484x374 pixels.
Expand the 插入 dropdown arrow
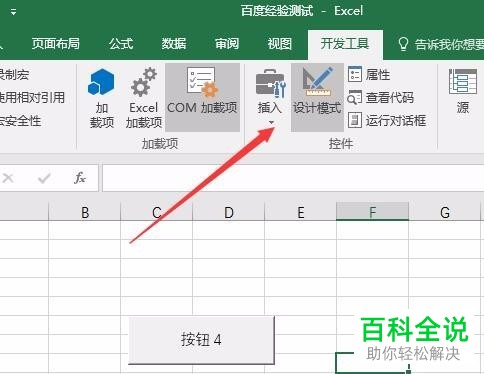[x=271, y=123]
